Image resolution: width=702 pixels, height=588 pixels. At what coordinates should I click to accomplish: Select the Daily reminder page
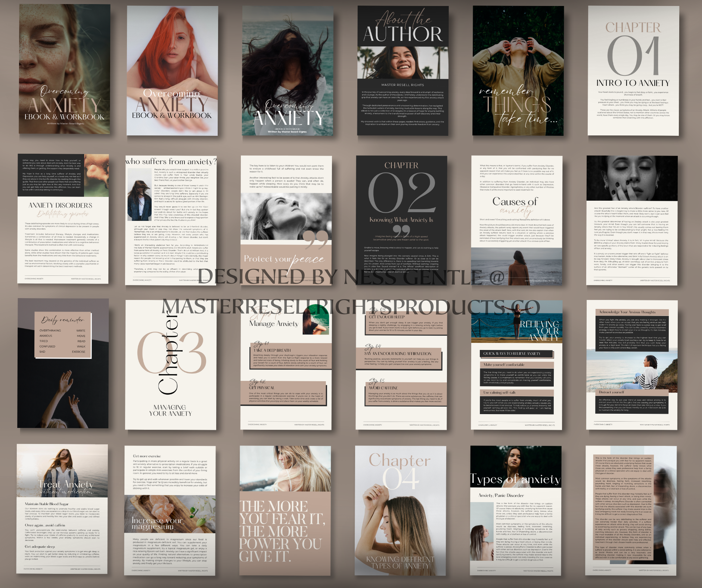(x=63, y=363)
